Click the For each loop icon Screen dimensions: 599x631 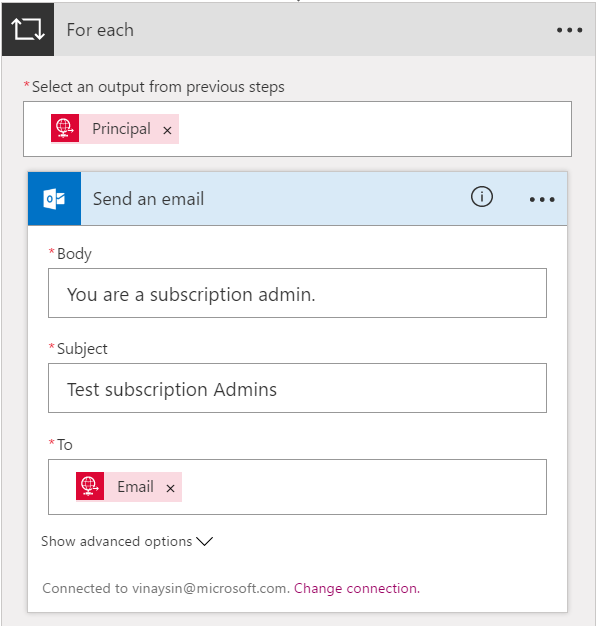pos(28,29)
